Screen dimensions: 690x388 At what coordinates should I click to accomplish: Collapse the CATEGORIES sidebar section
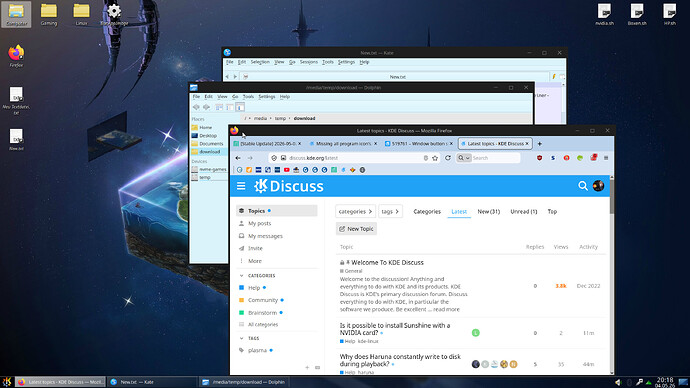point(241,276)
